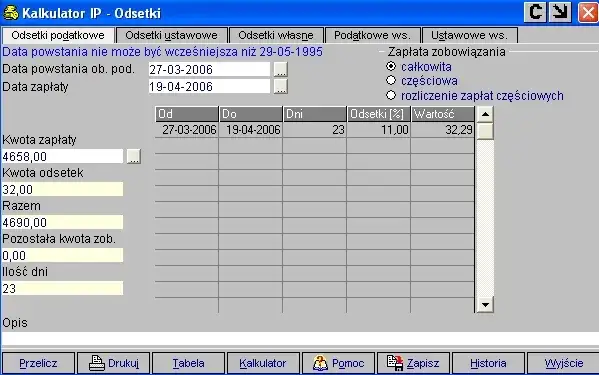Image resolution: width=599 pixels, height=375 pixels.
Task: Click the Kalkulator IP app icon in title bar
Action: (11, 13)
